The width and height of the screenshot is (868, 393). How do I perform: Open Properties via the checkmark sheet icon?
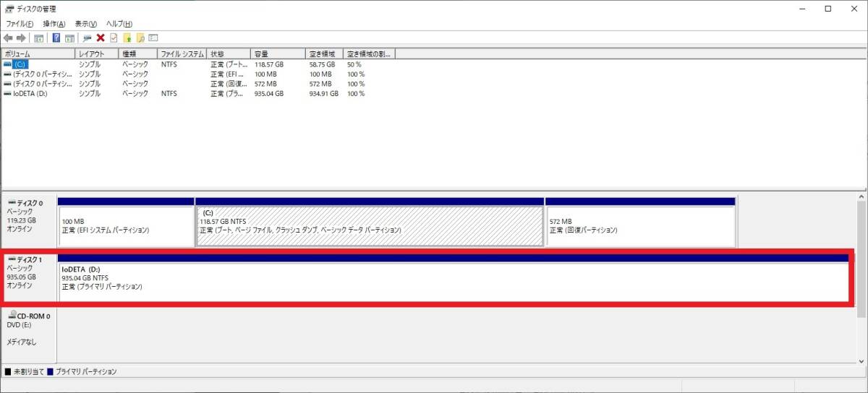(x=114, y=38)
